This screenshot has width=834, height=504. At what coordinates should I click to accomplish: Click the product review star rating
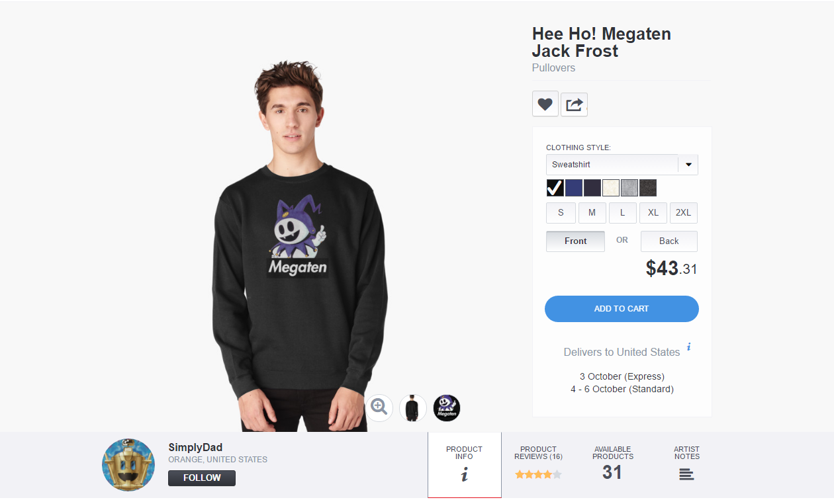click(538, 474)
